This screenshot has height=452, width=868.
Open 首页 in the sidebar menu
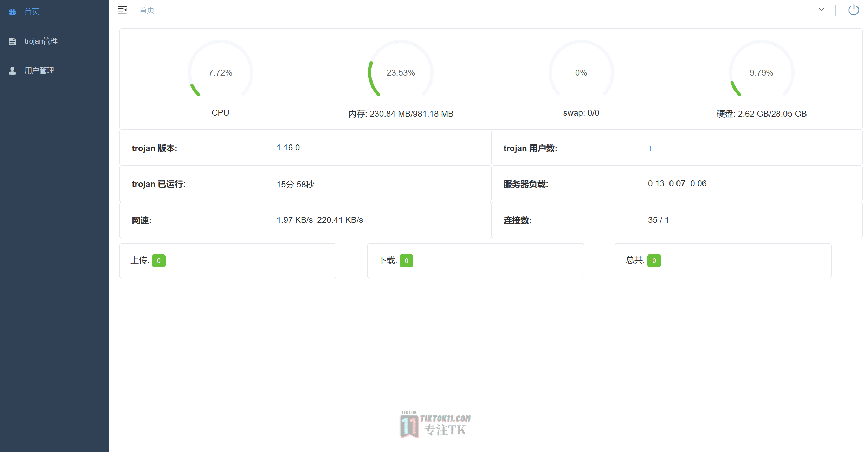coord(54,12)
